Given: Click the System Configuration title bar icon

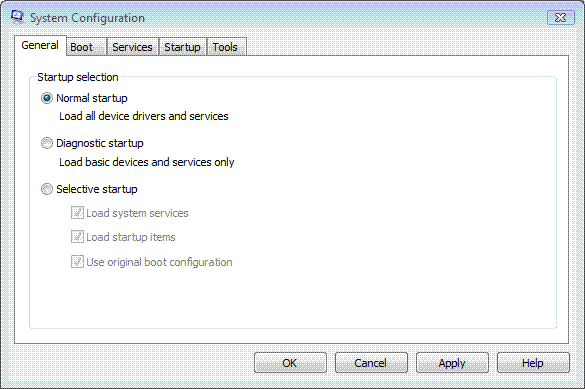Looking at the screenshot, I should click(x=17, y=17).
